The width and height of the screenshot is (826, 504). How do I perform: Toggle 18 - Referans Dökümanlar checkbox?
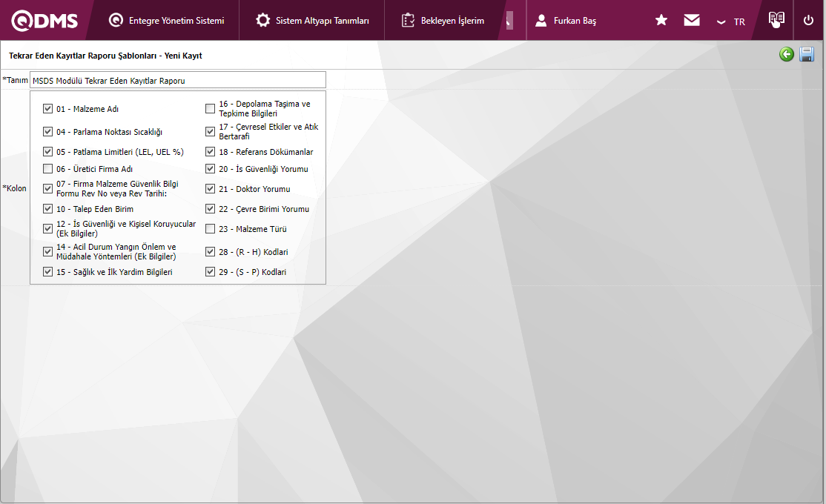coord(210,152)
